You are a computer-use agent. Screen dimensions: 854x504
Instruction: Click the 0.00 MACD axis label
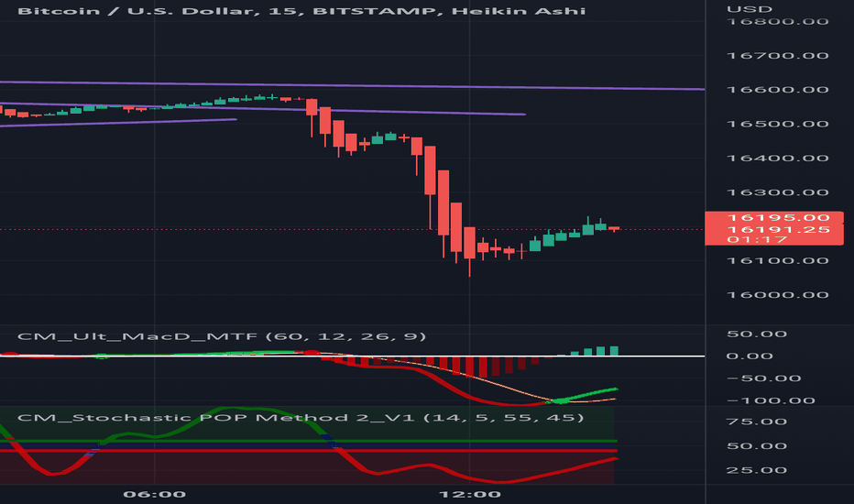[750, 356]
